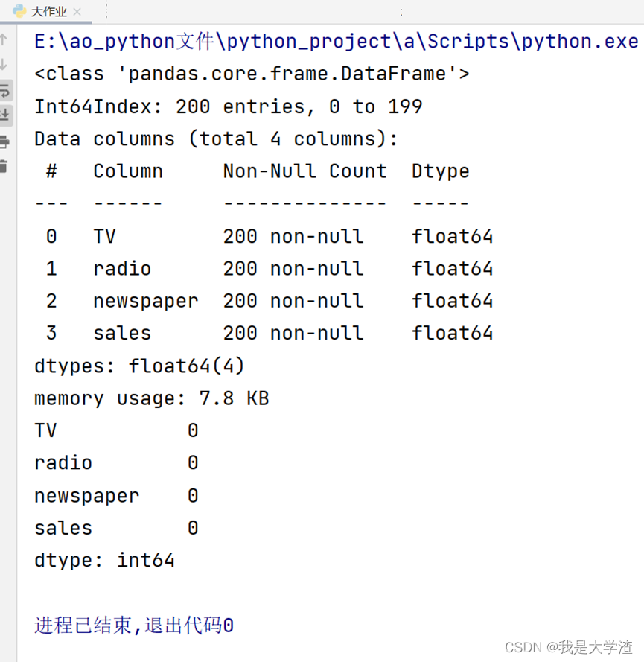Toggle scroll to end of output

(4, 115)
